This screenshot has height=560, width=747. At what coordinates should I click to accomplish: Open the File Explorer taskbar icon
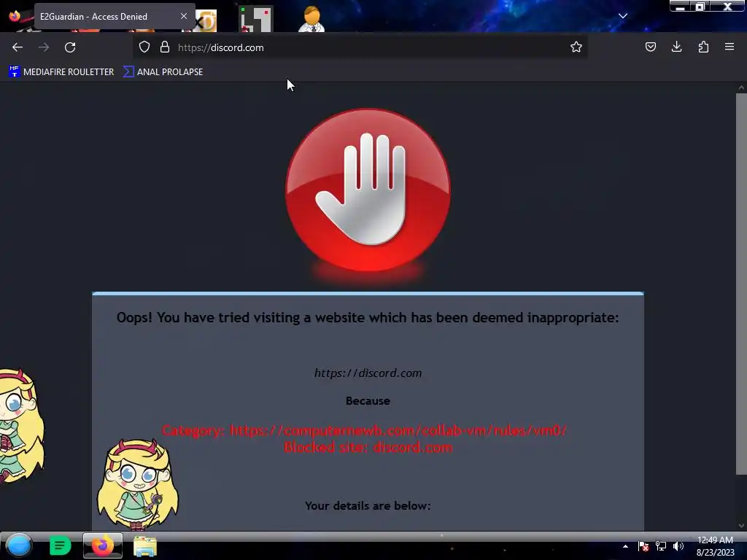tap(145, 546)
